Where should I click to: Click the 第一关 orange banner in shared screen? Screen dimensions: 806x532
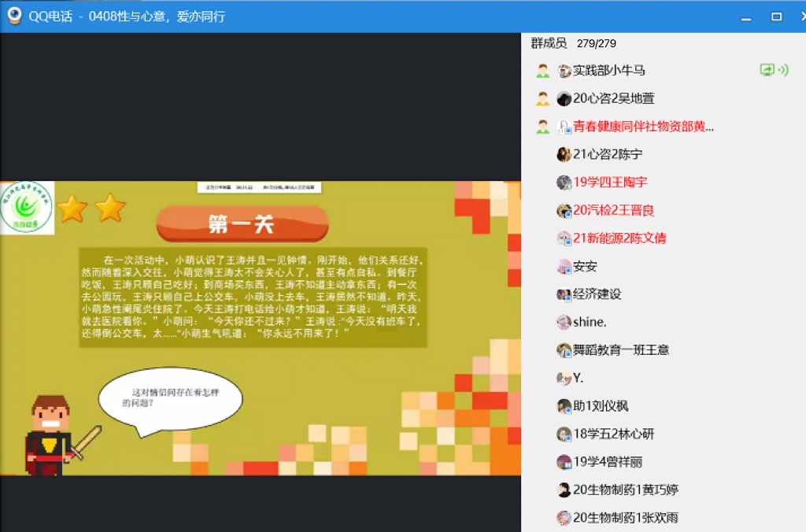click(x=242, y=224)
